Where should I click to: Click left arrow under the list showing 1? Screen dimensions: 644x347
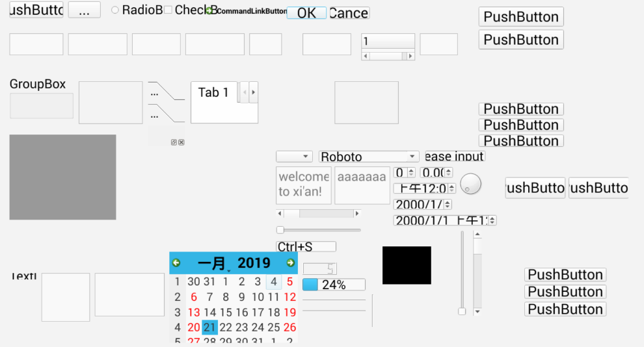[366, 56]
